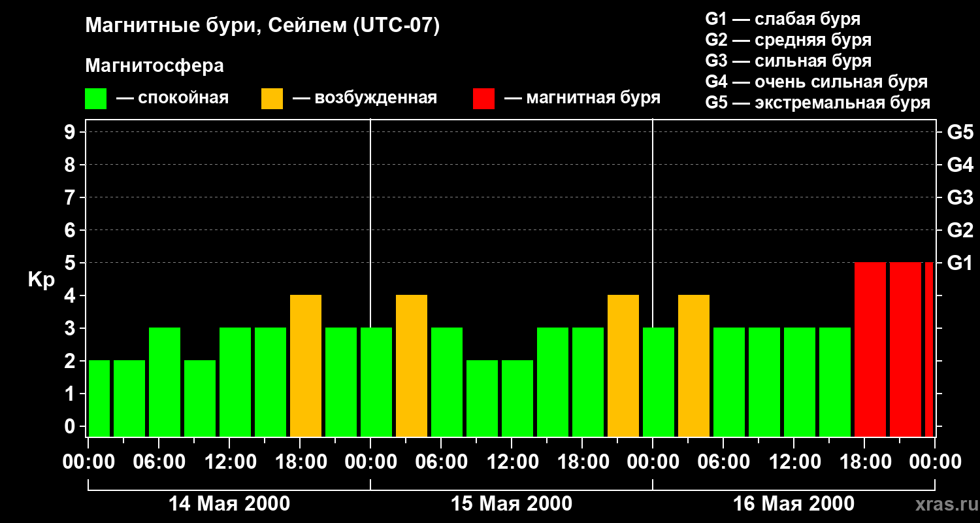
Task: Select the 'G3 — сильная буря' legend line
Action: coord(788,61)
